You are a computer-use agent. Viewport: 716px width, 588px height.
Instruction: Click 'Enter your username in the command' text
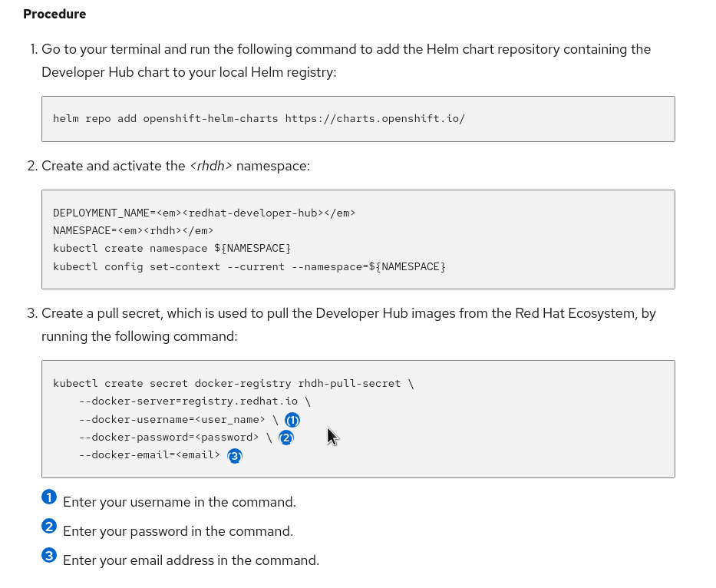click(x=179, y=502)
